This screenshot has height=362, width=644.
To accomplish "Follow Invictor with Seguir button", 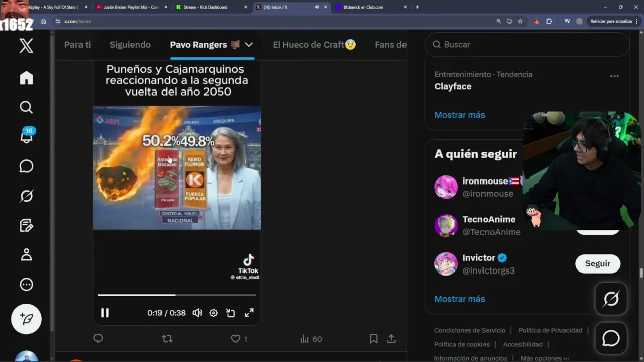I will (x=598, y=264).
